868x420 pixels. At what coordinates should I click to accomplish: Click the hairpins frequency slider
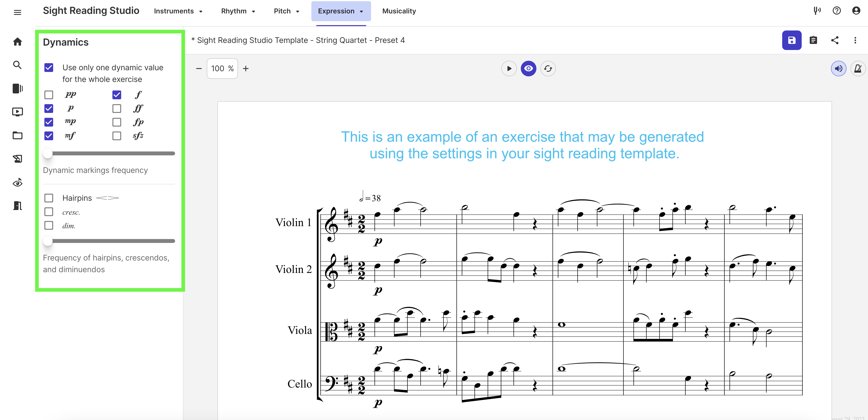109,241
